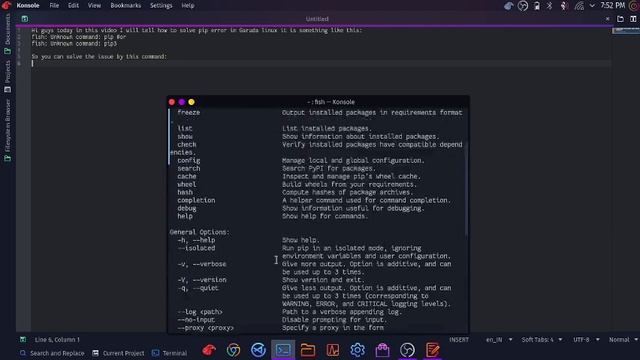Viewport: 640px width, 360px height.
Task: Open the Search and Replace panel
Action: tap(52, 353)
